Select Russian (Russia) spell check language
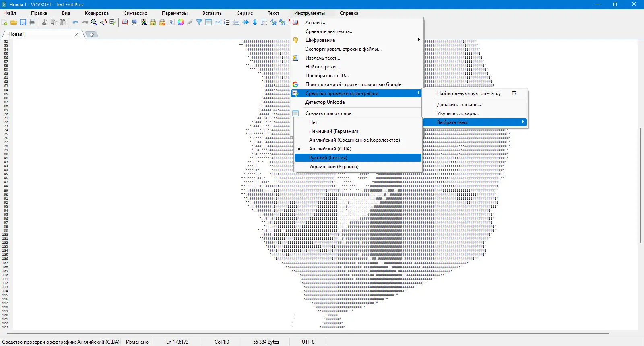Viewport: 644px width, 346px height. tap(358, 158)
